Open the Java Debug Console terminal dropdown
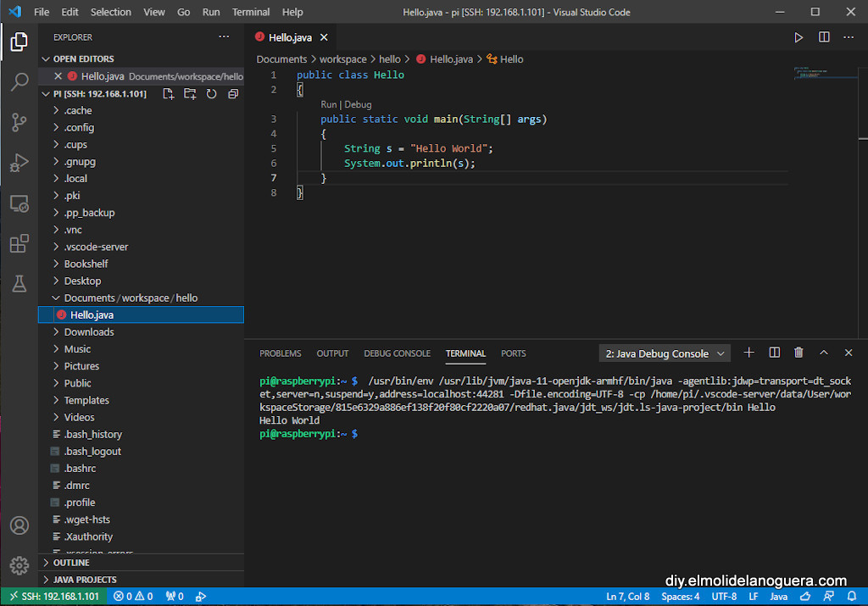 click(665, 353)
